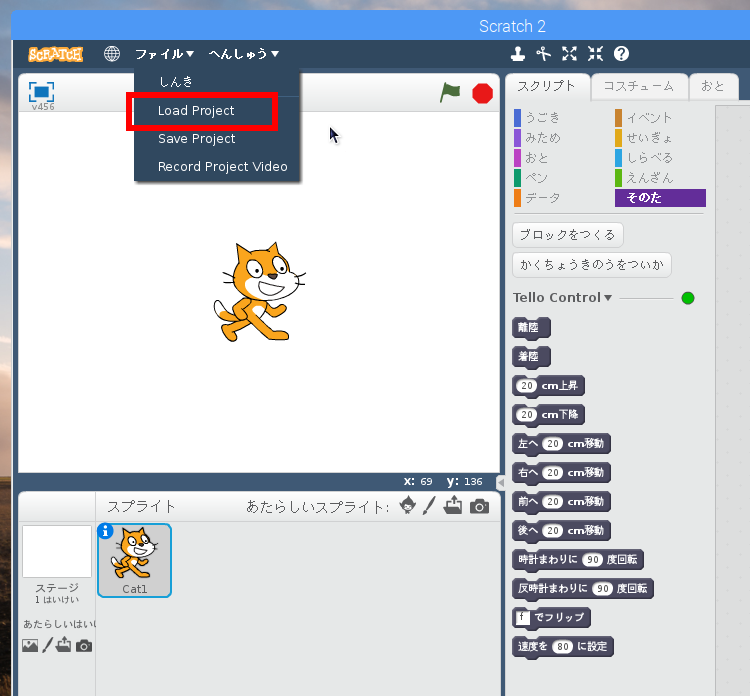
Task: Select the Shrink sprite tool
Action: (595, 54)
